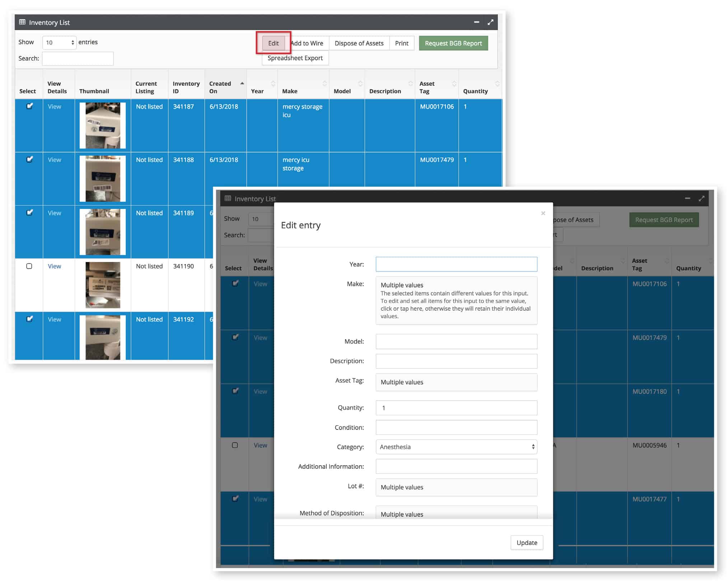Click the Make Multiple values box to edit
The image size is (728, 582).
point(456,301)
